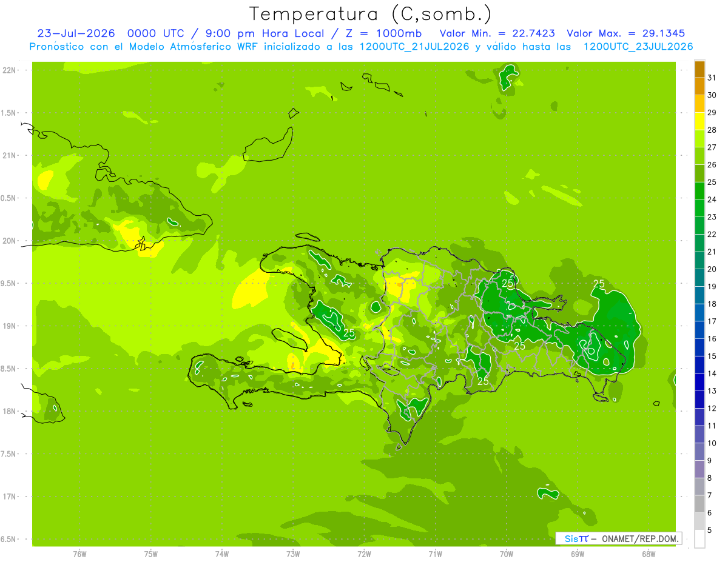Viewport: 728px width, 562px height.
Task: Select the legend scale value 22
Action: (x=712, y=234)
